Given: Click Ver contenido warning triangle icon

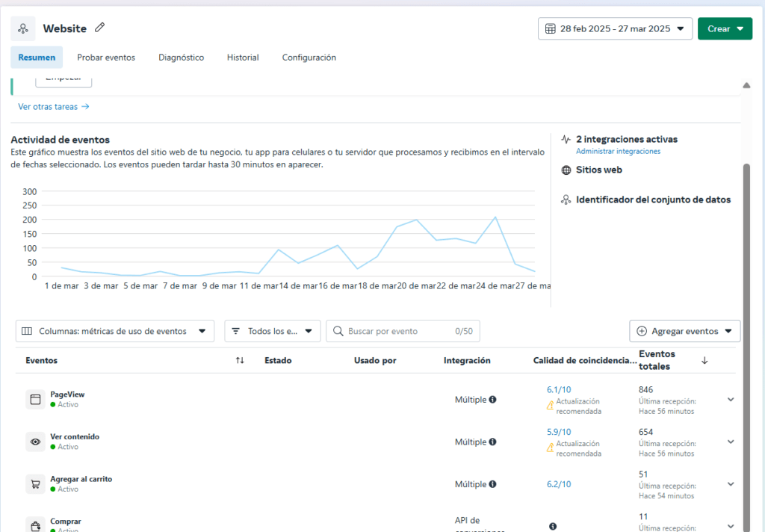Looking at the screenshot, I should click(x=551, y=448).
